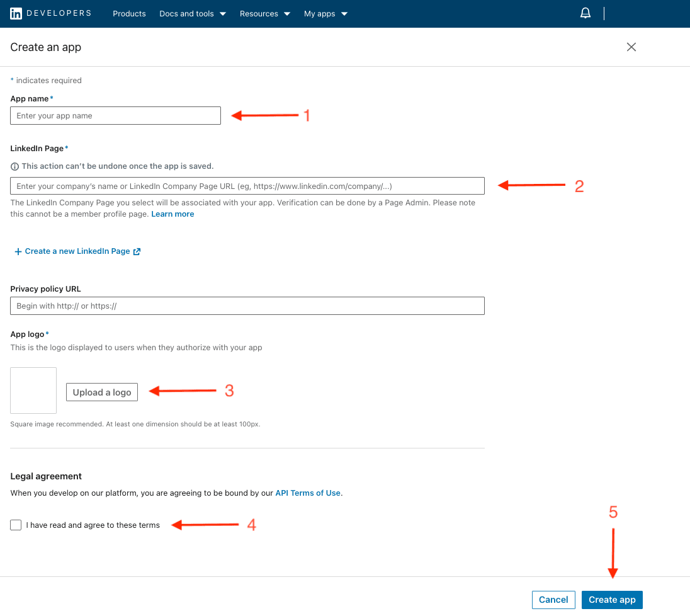Select Products in the navigation bar

click(x=129, y=13)
